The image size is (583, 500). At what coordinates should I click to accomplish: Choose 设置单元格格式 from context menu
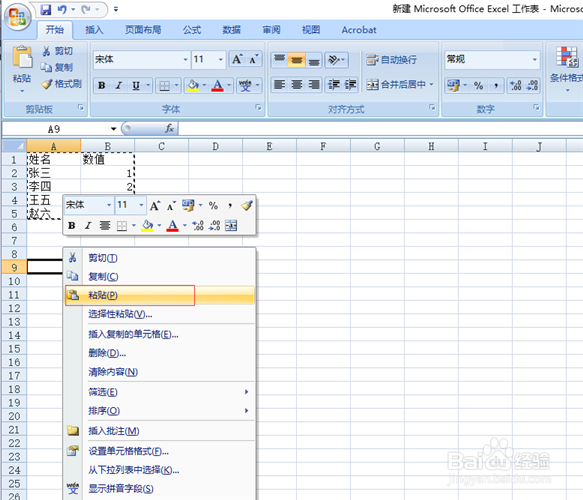pos(160,451)
